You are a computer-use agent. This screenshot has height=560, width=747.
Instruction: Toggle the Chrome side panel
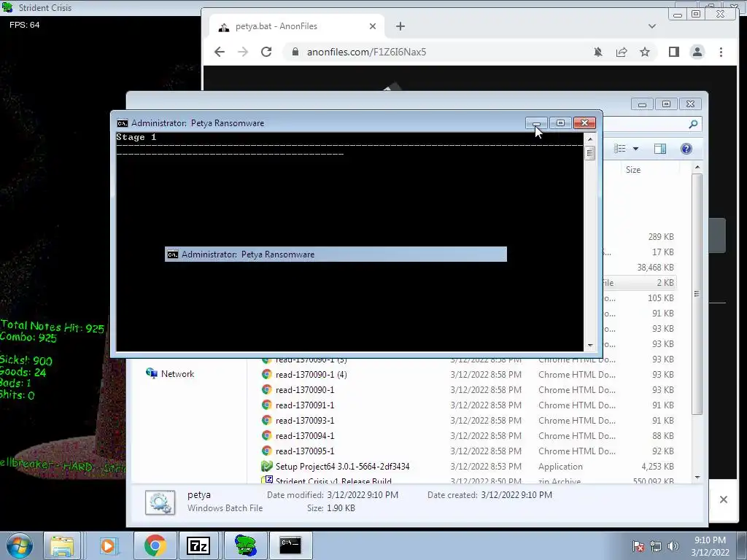pos(673,52)
